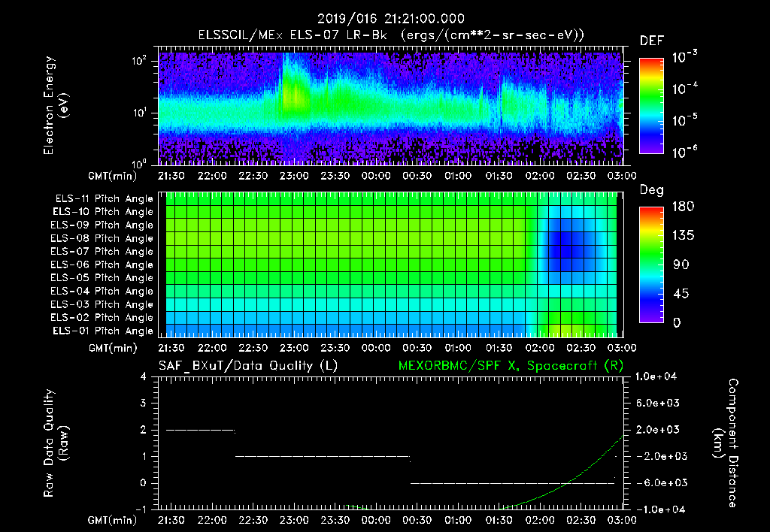Click the 'Deg' colorbar heading
The height and width of the screenshot is (532, 770).
tap(652, 190)
